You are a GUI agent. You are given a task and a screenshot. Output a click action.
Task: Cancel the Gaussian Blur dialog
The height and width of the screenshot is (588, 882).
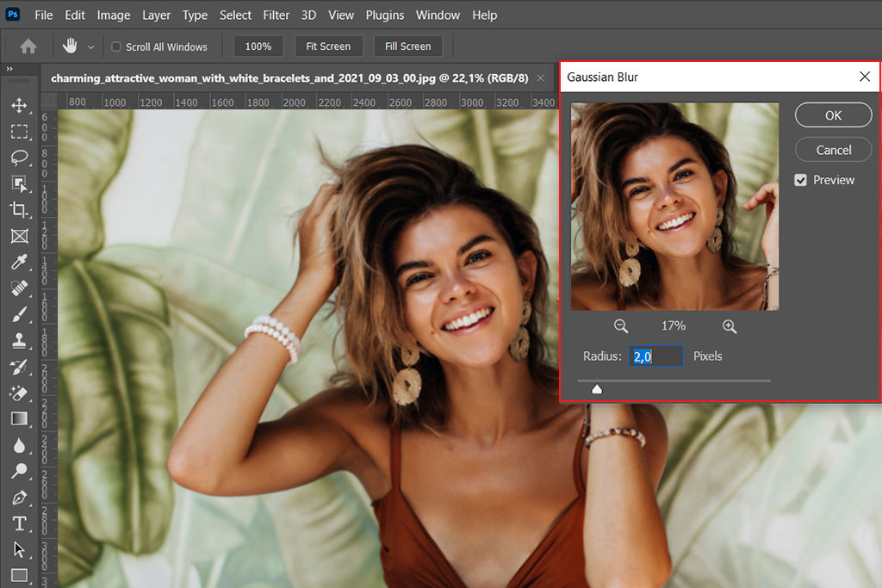833,150
